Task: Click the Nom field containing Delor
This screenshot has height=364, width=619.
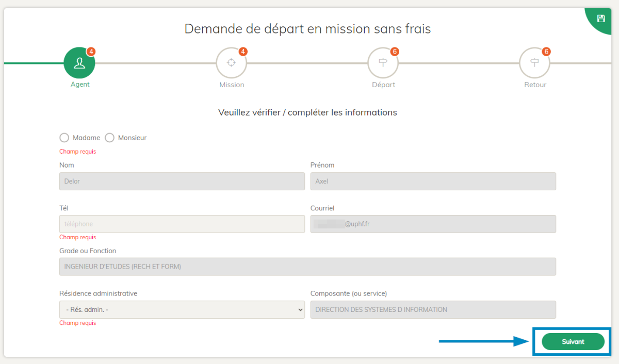Action: pyautogui.click(x=182, y=181)
